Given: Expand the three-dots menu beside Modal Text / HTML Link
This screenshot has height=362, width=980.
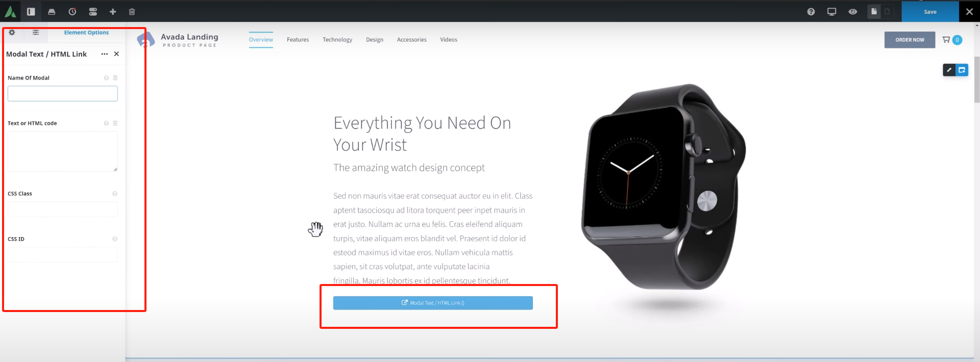Looking at the screenshot, I should pos(105,54).
